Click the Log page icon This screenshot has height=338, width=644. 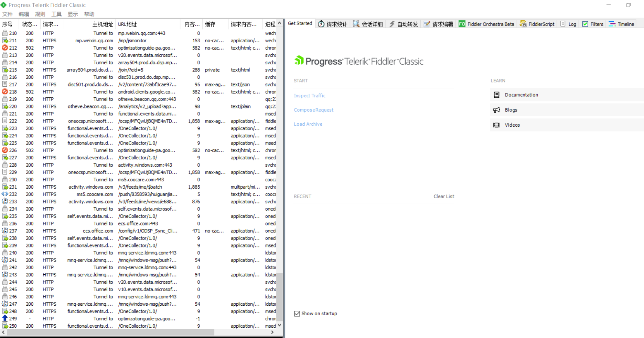563,24
